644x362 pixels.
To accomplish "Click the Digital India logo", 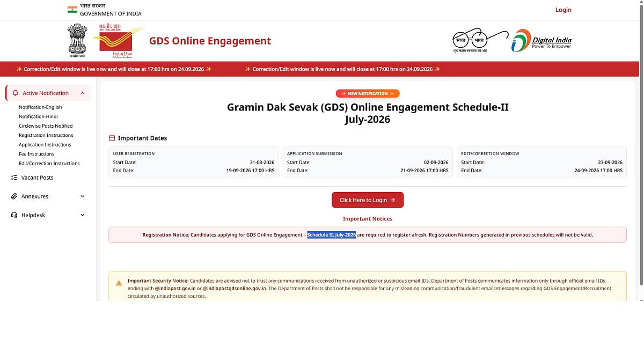I will (x=541, y=40).
